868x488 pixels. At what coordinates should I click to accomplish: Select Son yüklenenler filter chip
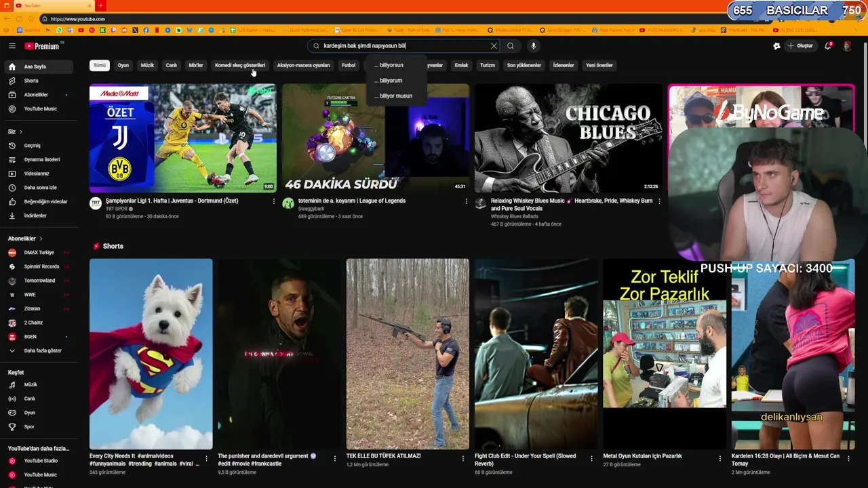point(524,65)
